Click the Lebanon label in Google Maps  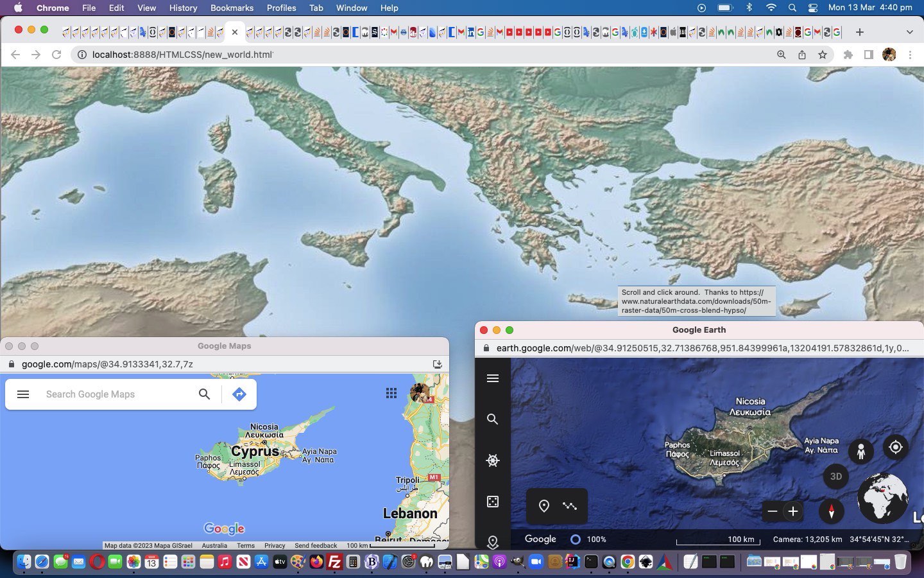[x=410, y=513]
